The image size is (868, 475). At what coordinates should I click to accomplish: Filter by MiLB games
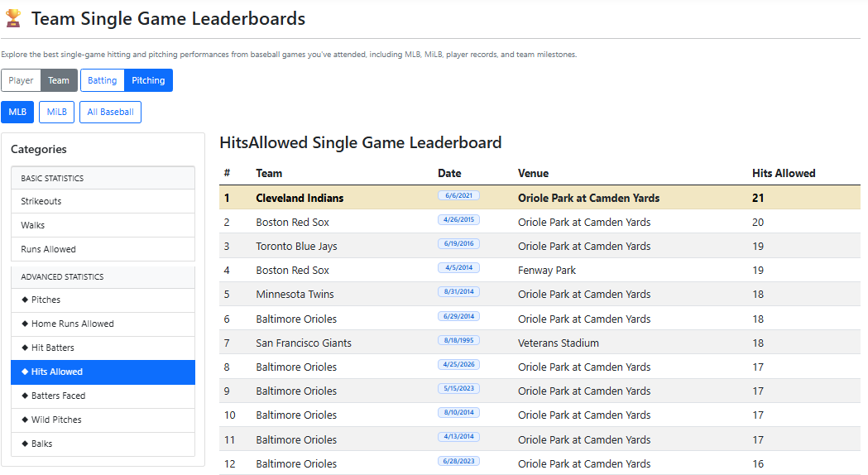pyautogui.click(x=56, y=112)
